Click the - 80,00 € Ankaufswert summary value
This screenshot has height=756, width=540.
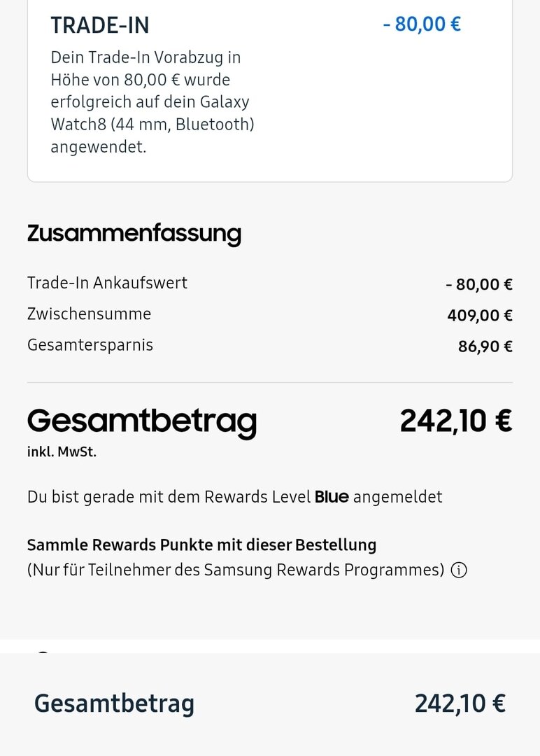tap(479, 284)
